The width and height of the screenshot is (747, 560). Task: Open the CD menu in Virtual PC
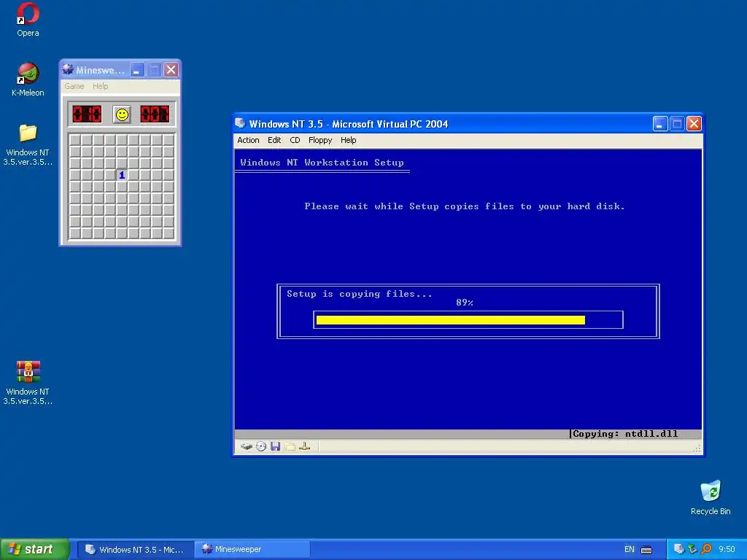coord(295,140)
